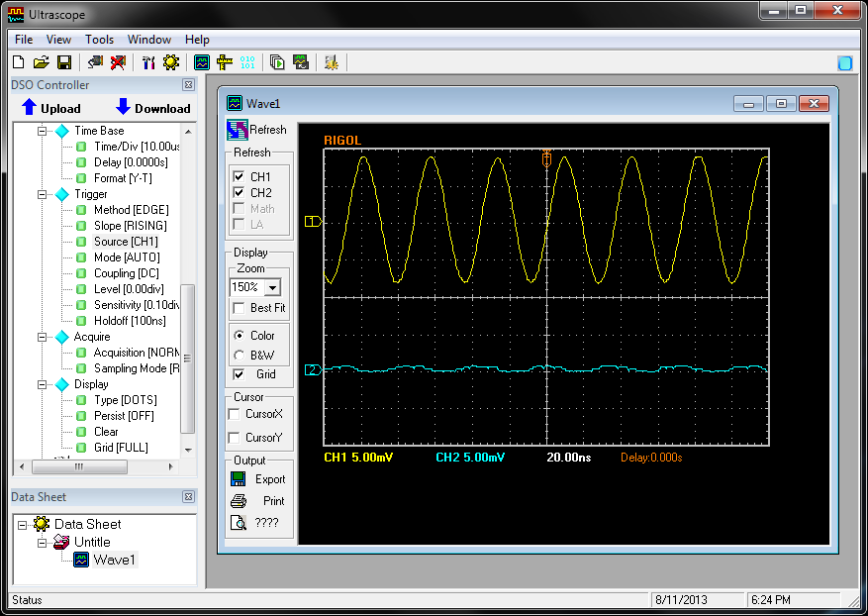Click the yellow gear settings toolbar icon
The width and height of the screenshot is (868, 616).
[x=170, y=62]
